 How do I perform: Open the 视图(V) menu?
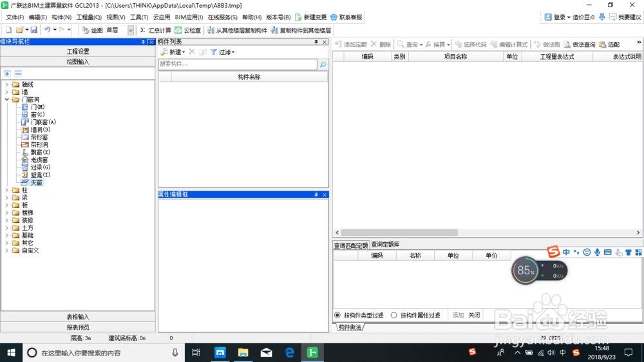[115, 17]
